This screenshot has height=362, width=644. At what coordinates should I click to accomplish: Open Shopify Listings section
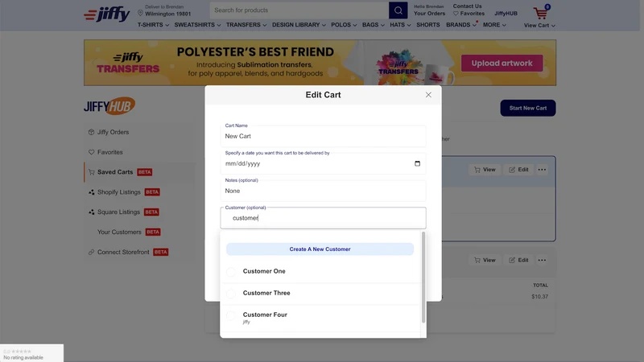[x=118, y=192]
